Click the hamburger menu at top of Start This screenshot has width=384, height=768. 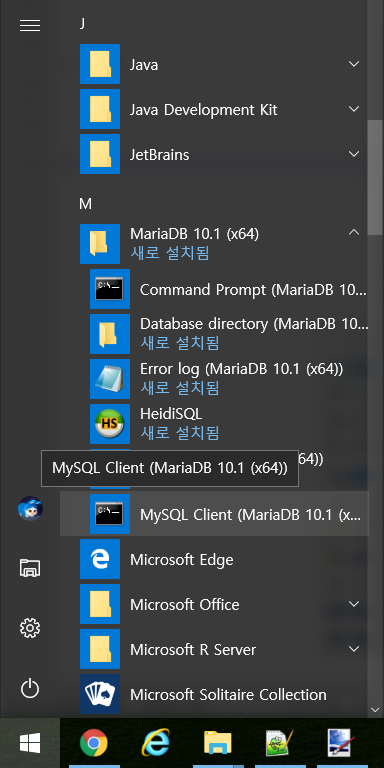(x=30, y=24)
